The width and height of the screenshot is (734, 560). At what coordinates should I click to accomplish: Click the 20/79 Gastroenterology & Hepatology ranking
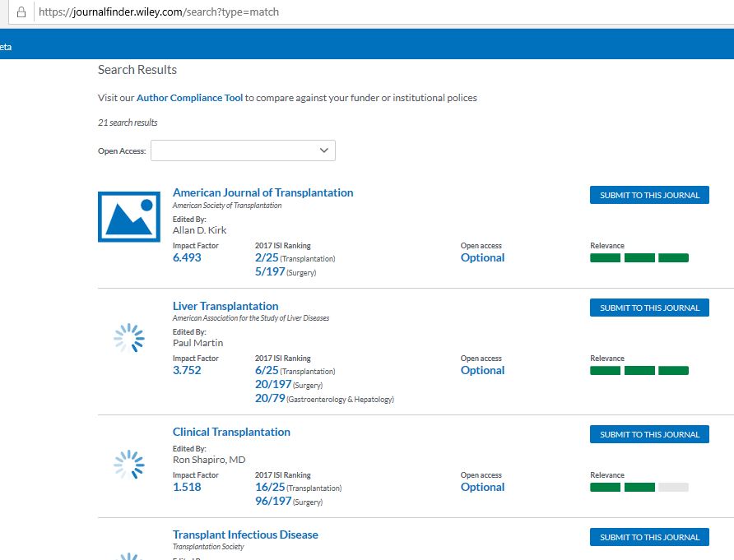(x=324, y=399)
